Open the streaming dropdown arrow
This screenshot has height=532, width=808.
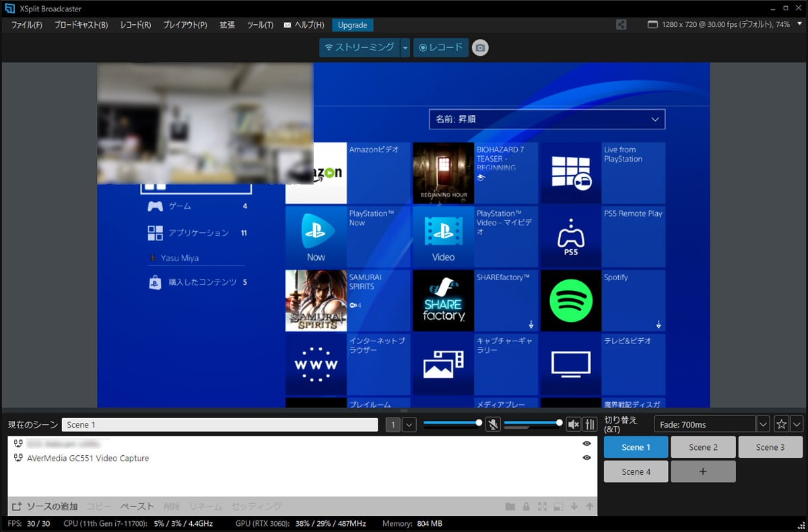point(405,48)
